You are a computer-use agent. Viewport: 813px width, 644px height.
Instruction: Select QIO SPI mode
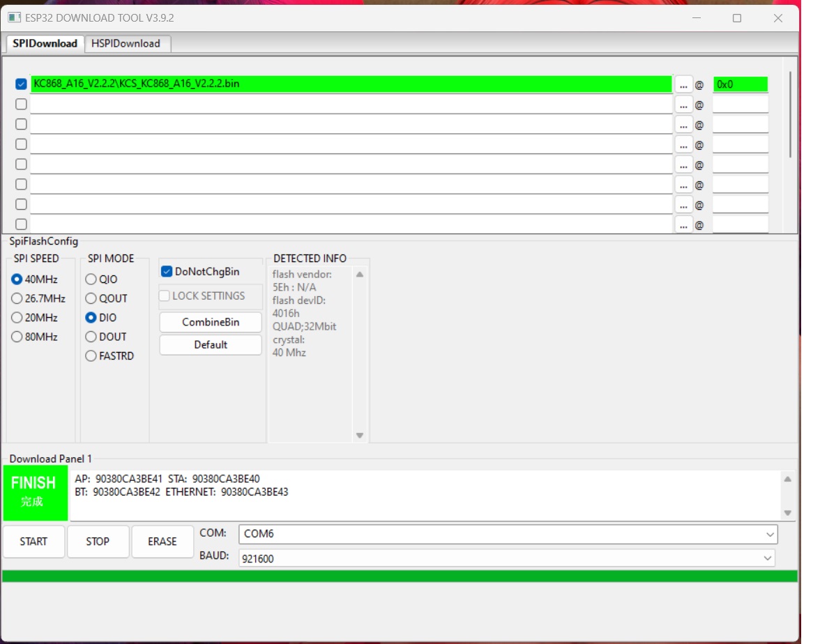(91, 279)
